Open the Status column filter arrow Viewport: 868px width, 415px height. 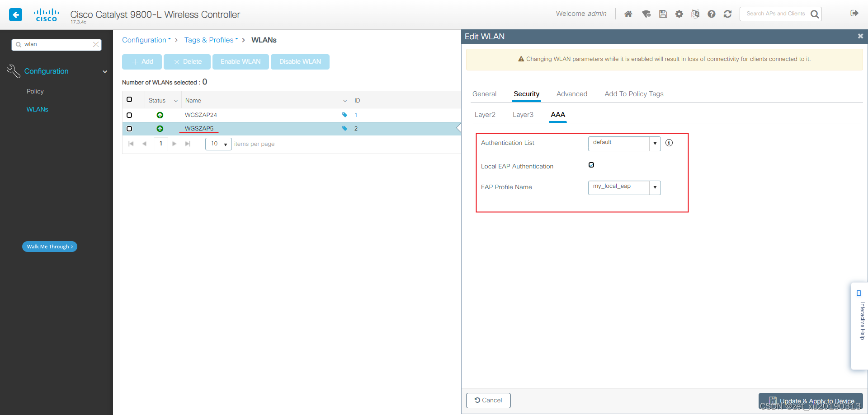pos(176,101)
